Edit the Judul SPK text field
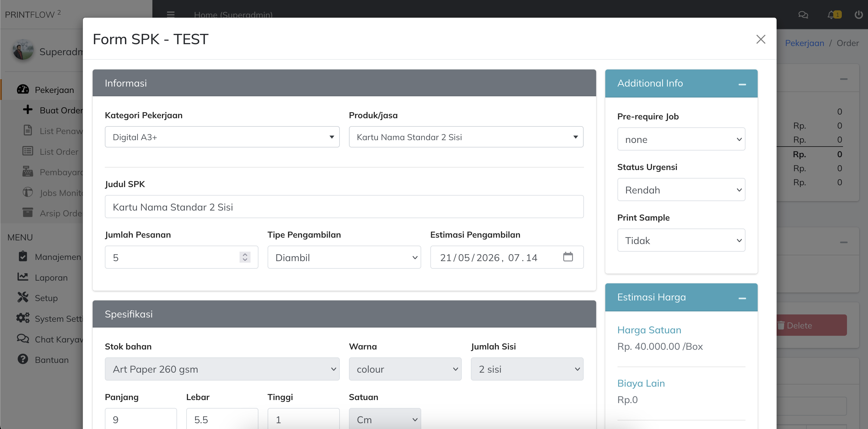Screen dimensions: 868x429 (344, 207)
